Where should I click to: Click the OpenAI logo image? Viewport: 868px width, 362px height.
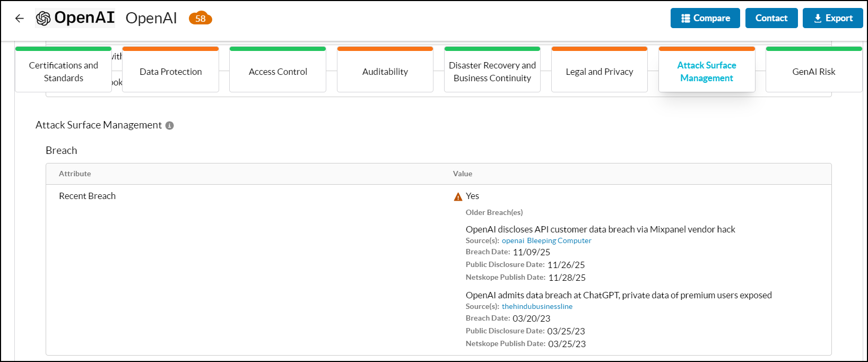tap(75, 18)
